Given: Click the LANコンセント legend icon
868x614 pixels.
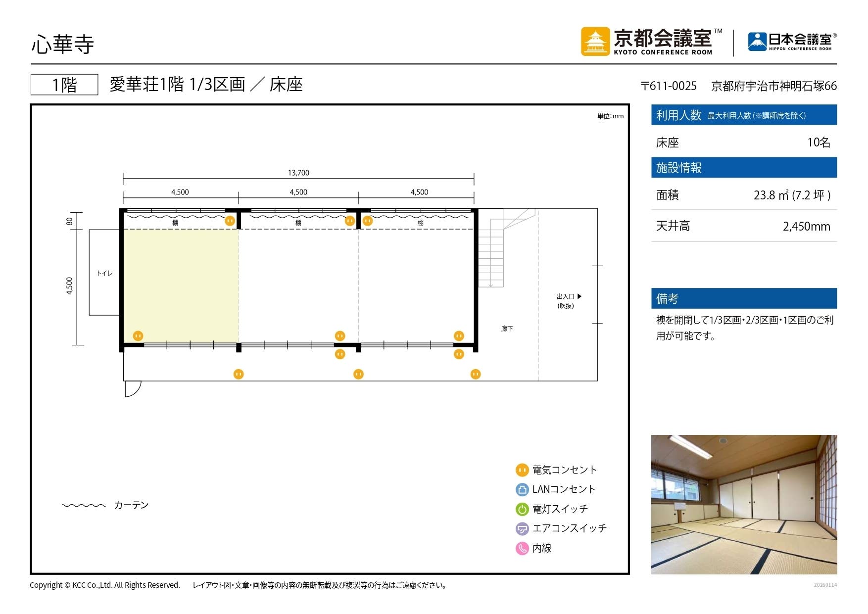Looking at the screenshot, I should coord(522,489).
